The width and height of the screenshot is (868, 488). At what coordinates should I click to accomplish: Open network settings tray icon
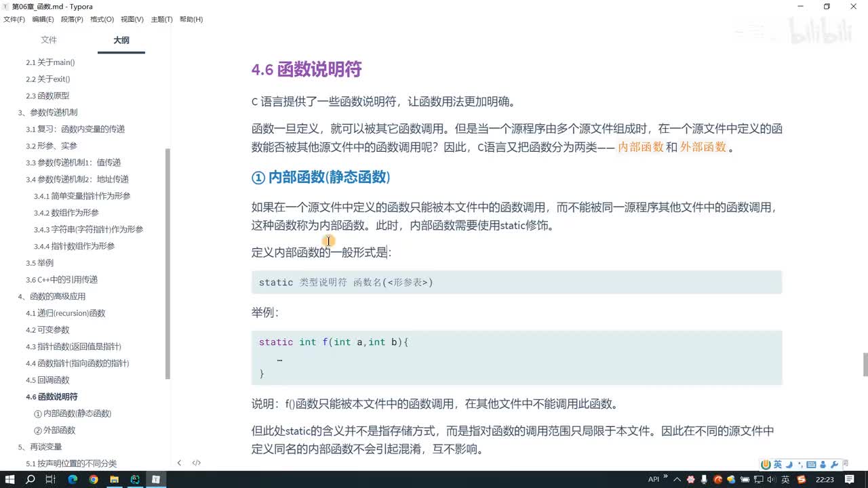pos(758,479)
